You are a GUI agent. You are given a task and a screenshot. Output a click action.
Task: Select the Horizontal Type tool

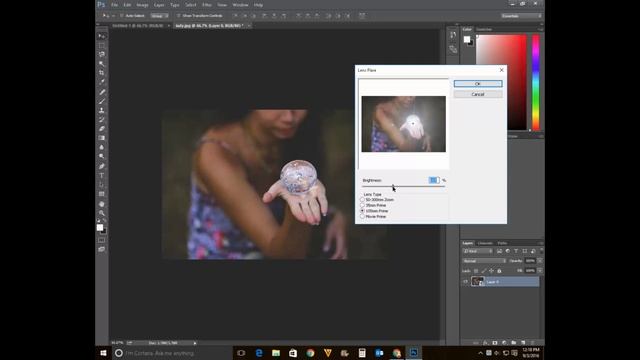click(102, 176)
